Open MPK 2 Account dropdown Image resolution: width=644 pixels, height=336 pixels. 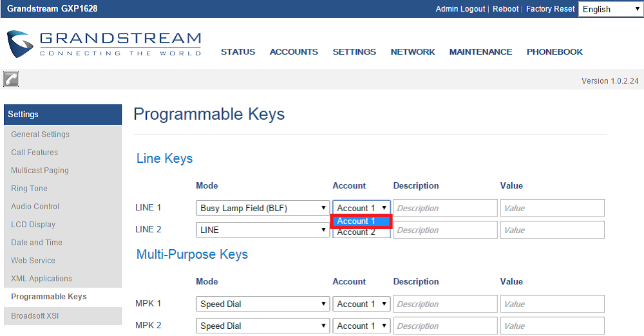tap(361, 326)
